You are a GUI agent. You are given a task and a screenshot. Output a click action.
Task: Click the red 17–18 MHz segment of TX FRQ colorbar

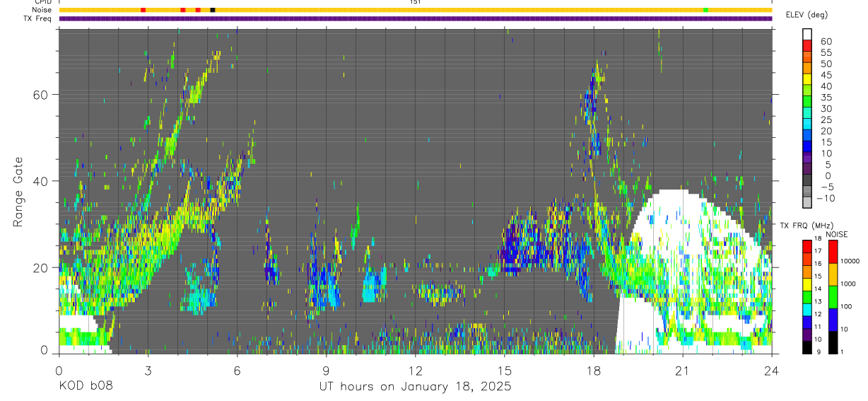coord(807,246)
